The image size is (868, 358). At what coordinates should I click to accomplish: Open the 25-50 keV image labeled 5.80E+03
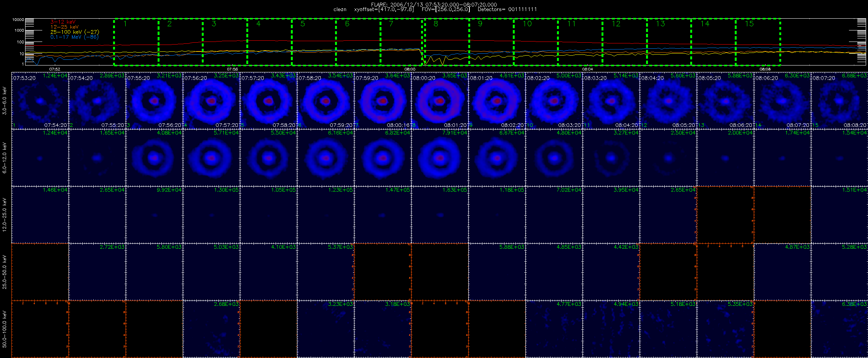click(154, 272)
